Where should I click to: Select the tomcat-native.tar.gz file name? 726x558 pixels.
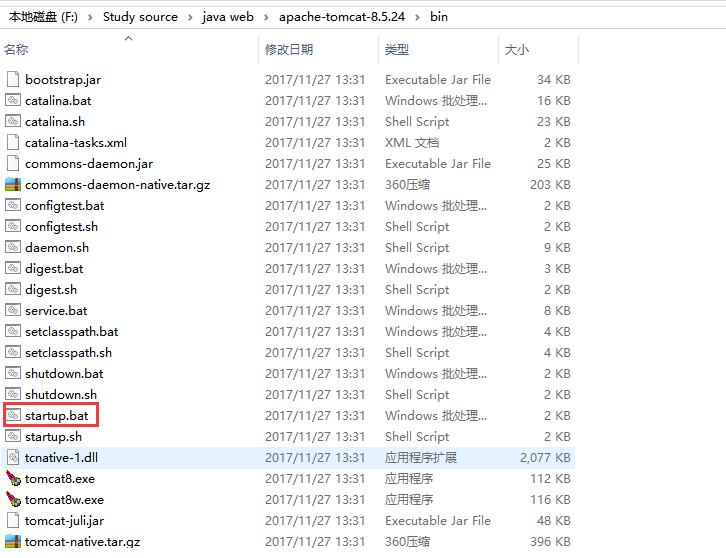pos(82,541)
